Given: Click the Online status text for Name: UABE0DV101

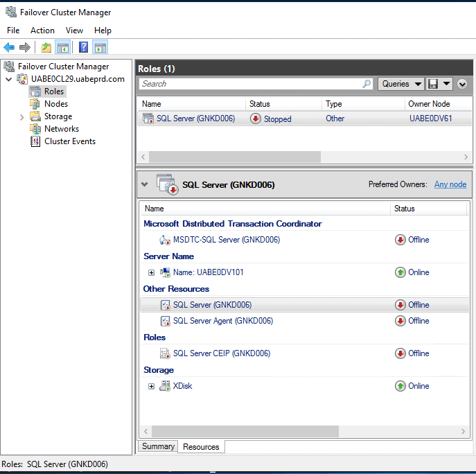Looking at the screenshot, I should pyautogui.click(x=418, y=272).
